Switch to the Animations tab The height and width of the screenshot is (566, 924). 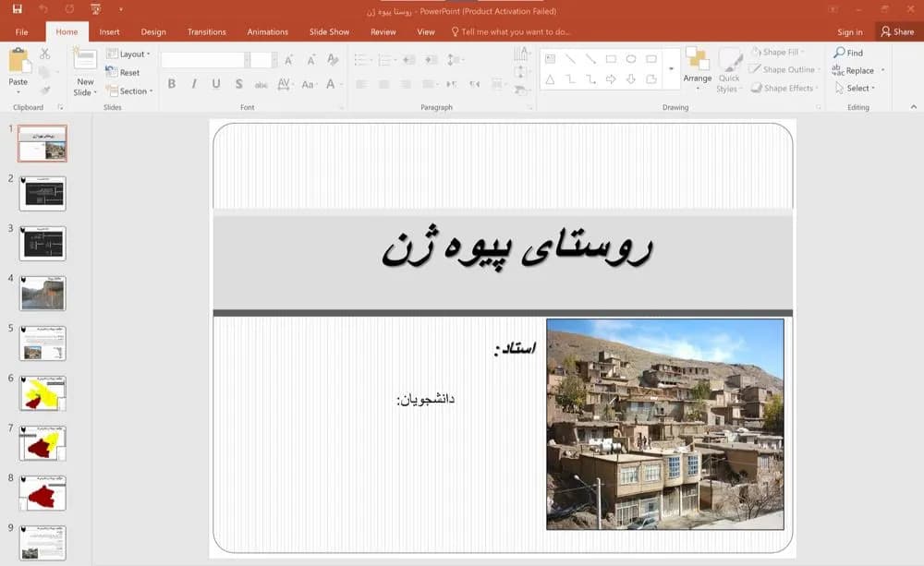pyautogui.click(x=268, y=31)
